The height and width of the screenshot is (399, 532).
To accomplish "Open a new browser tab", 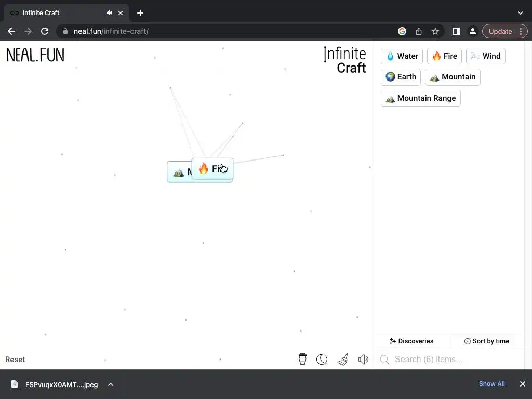I will pyautogui.click(x=140, y=13).
